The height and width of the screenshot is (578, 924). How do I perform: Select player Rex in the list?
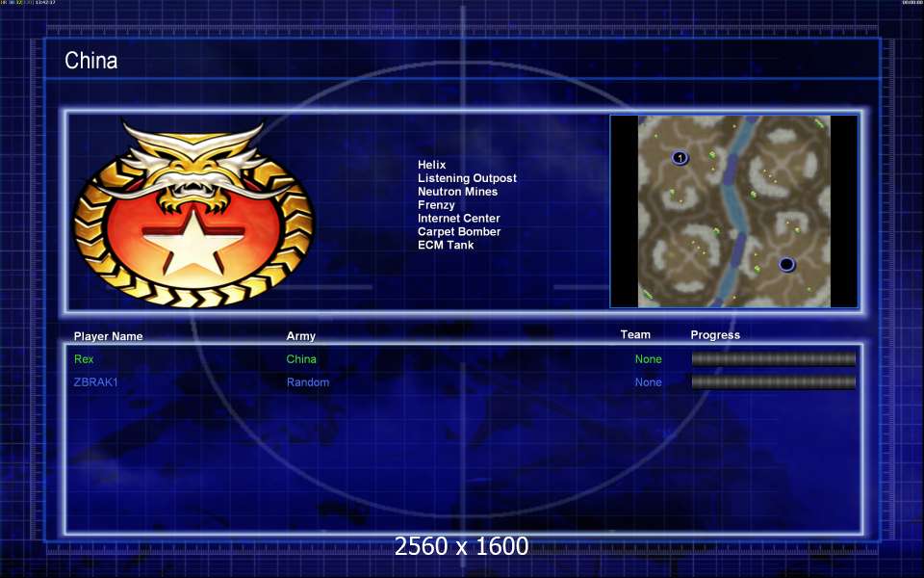(84, 359)
